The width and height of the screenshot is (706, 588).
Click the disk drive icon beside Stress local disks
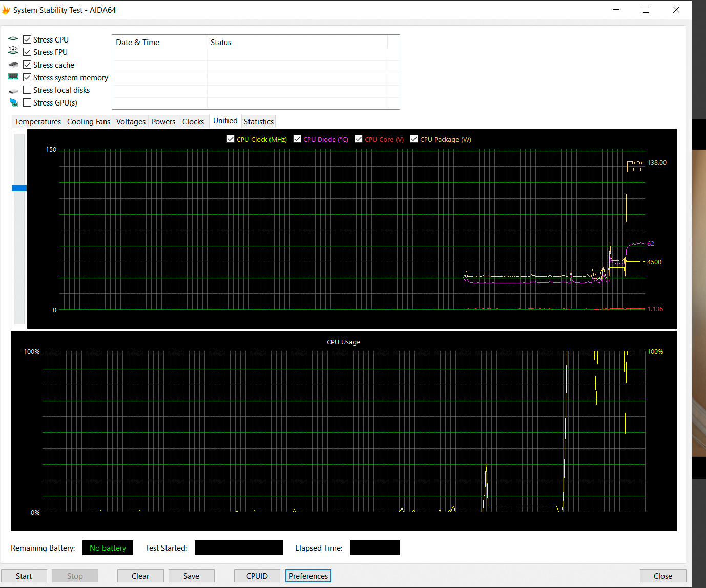(x=13, y=91)
